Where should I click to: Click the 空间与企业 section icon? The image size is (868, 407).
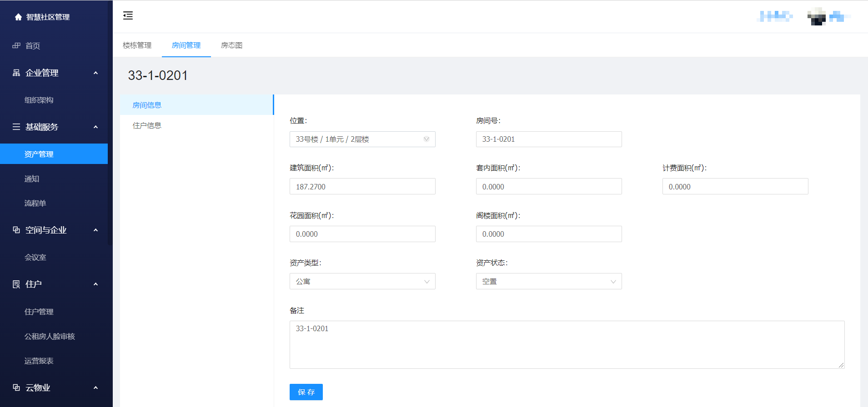click(16, 230)
